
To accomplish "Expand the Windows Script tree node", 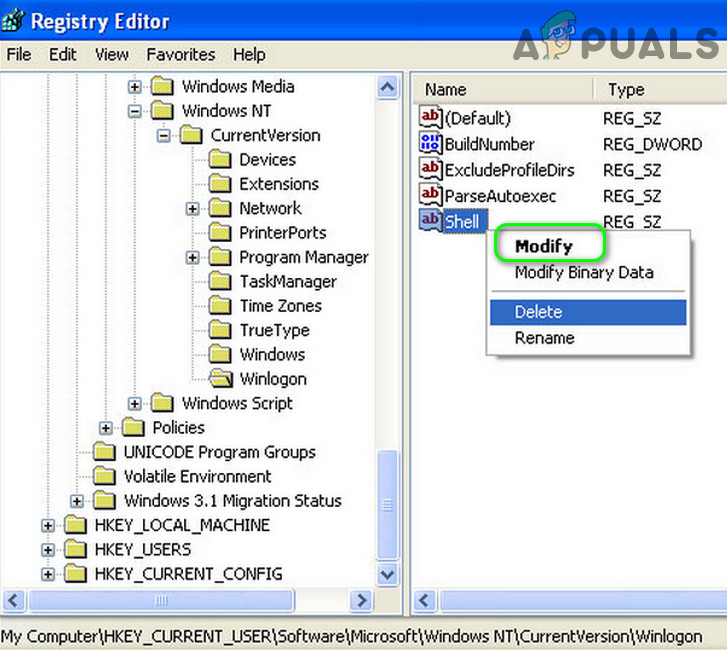I will click(x=134, y=404).
